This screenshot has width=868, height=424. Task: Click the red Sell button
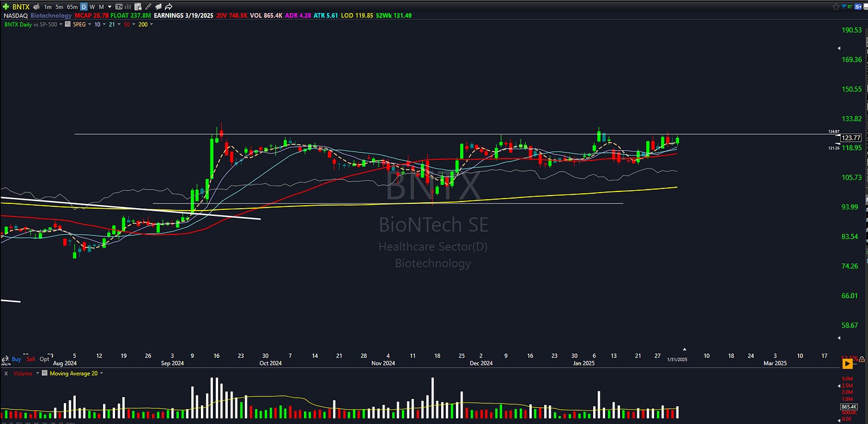(x=30, y=359)
